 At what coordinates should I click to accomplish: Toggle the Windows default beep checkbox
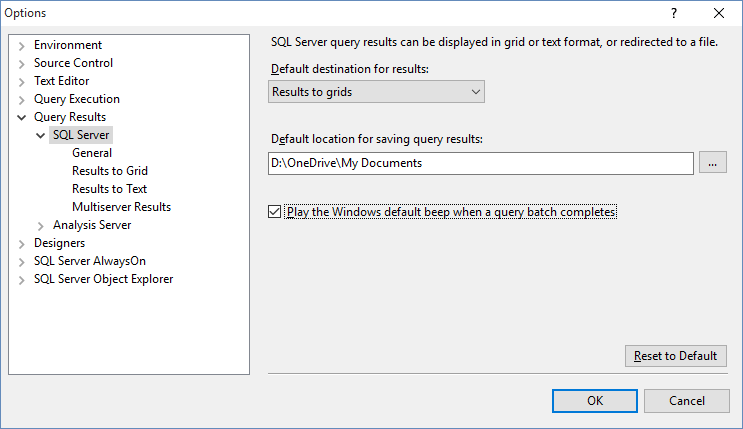[274, 211]
